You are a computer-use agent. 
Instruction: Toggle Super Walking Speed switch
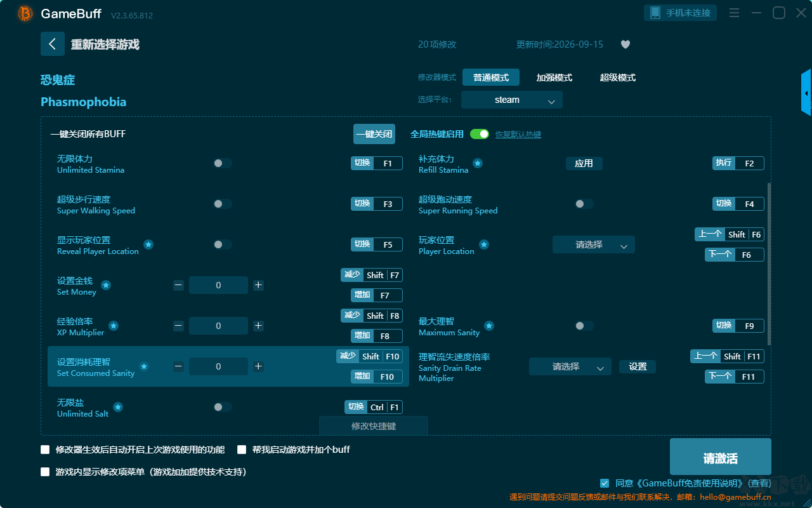[223, 204]
